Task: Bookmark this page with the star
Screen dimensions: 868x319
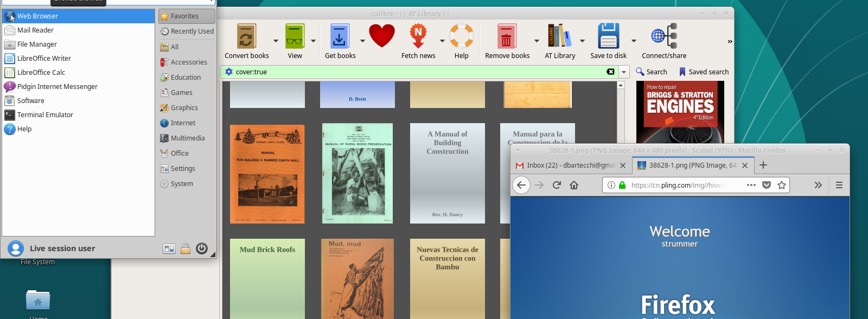Action: pos(782,185)
